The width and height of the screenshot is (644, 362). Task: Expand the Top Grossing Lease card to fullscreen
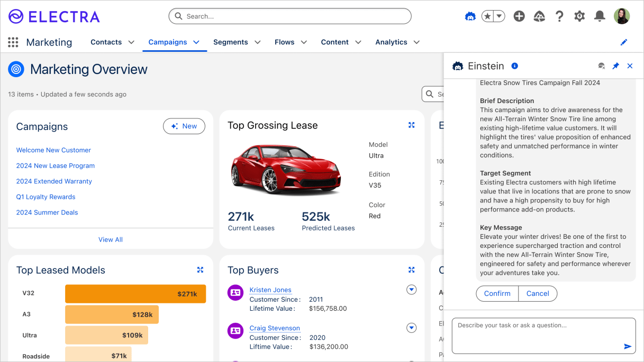(411, 125)
